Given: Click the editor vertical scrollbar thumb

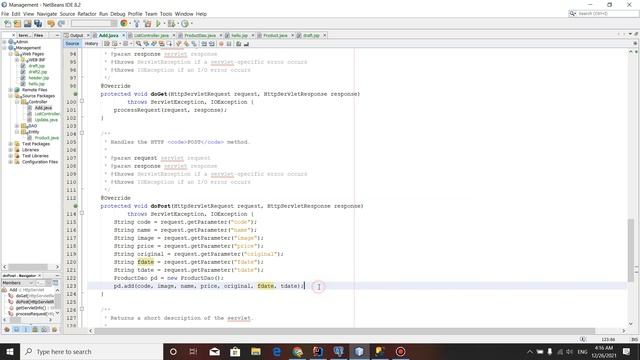Looking at the screenshot, I should [631, 250].
